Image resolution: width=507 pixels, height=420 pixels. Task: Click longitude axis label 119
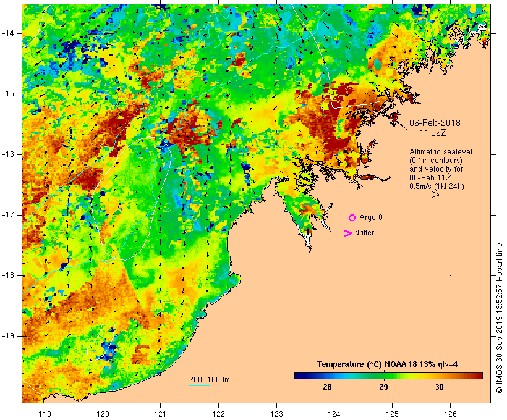(x=45, y=414)
